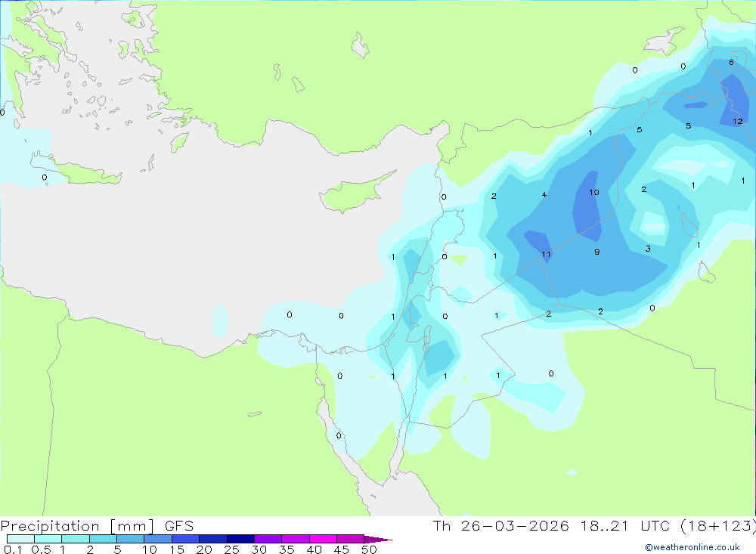Click the "GFS" model label
The height and width of the screenshot is (554, 756).
179,525
